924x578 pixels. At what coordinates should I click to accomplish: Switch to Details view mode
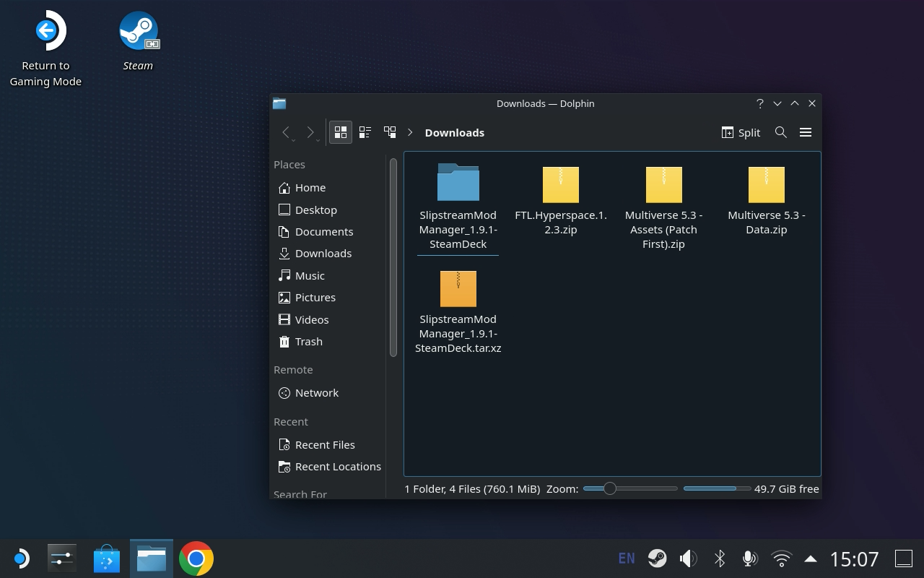(390, 132)
